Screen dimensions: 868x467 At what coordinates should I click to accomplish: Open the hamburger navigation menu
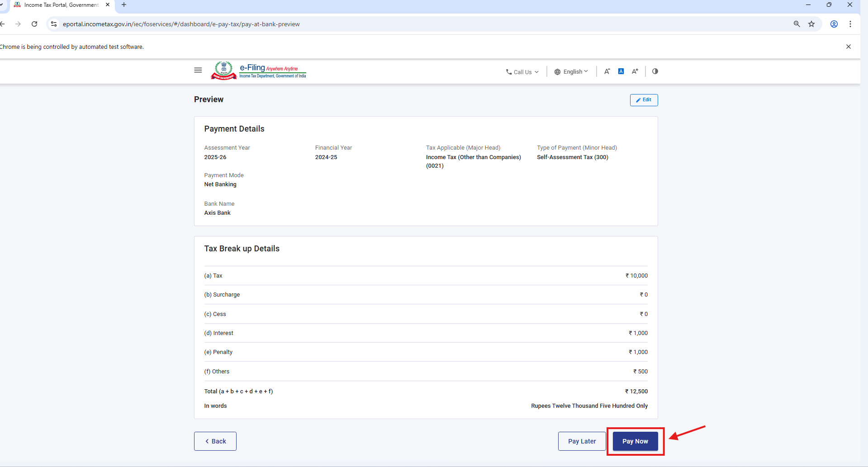tap(198, 71)
